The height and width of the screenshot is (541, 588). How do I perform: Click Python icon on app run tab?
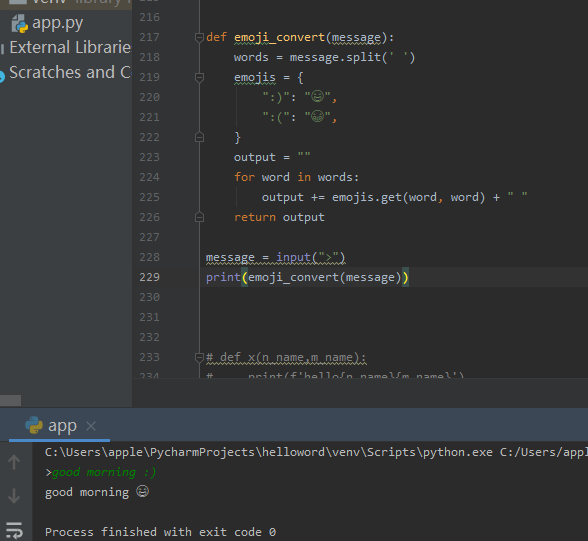click(x=34, y=425)
